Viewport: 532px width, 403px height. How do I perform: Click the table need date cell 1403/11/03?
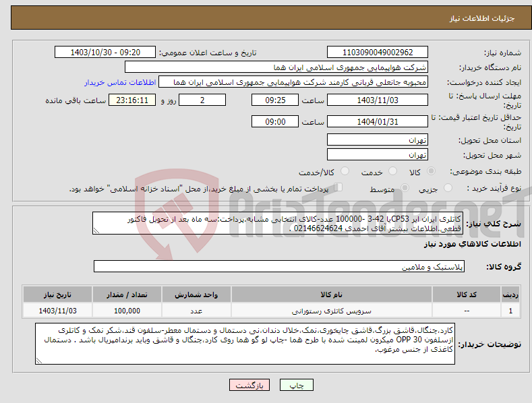(57, 311)
